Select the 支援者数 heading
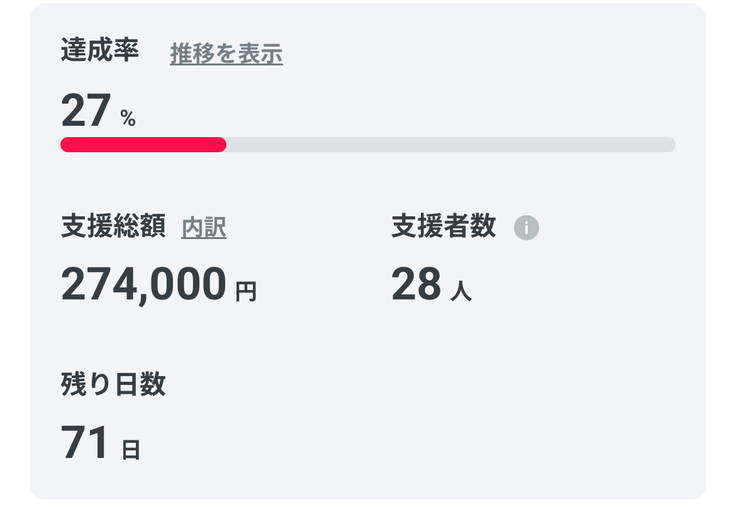 pyautogui.click(x=443, y=227)
